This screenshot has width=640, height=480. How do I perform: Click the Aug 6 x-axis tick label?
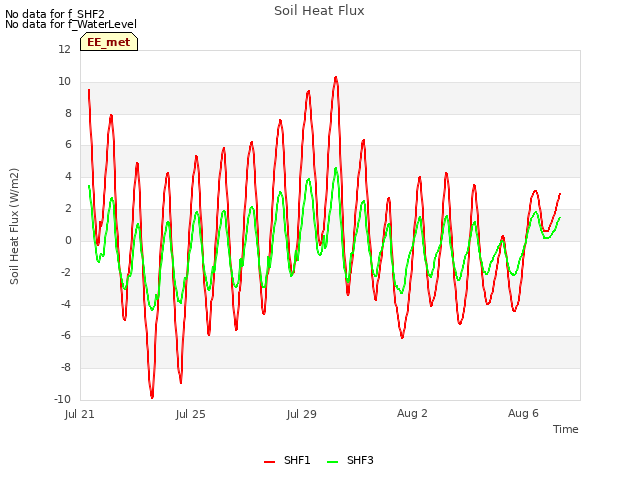click(523, 413)
